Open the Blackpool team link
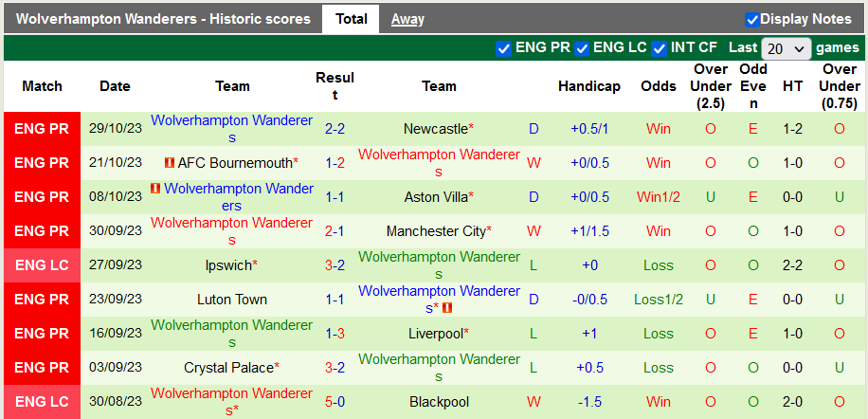The image size is (868, 419). click(439, 402)
